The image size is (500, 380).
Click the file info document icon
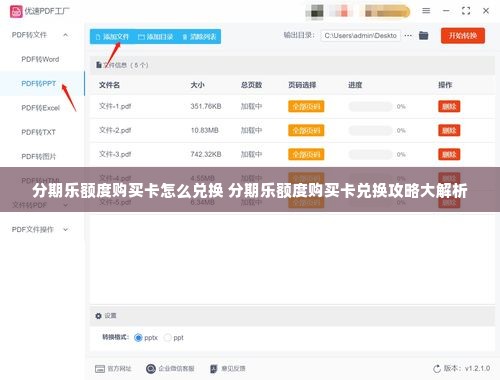99,65
